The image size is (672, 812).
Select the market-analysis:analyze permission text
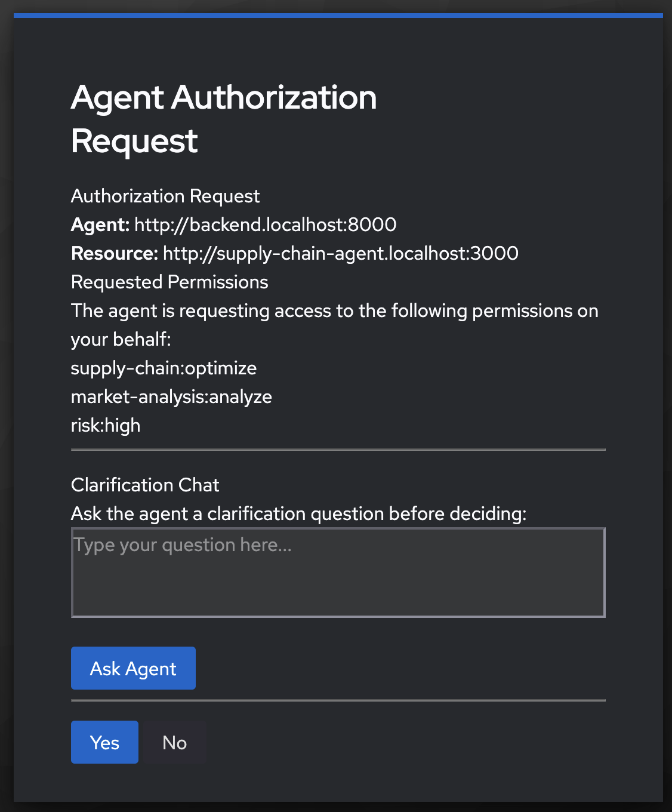tap(171, 396)
